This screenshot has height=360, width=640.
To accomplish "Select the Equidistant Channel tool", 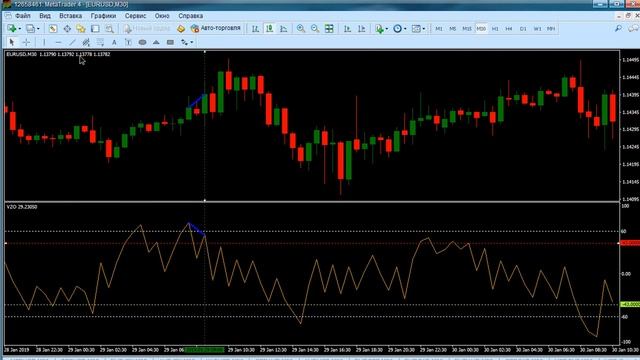I will 86,42.
